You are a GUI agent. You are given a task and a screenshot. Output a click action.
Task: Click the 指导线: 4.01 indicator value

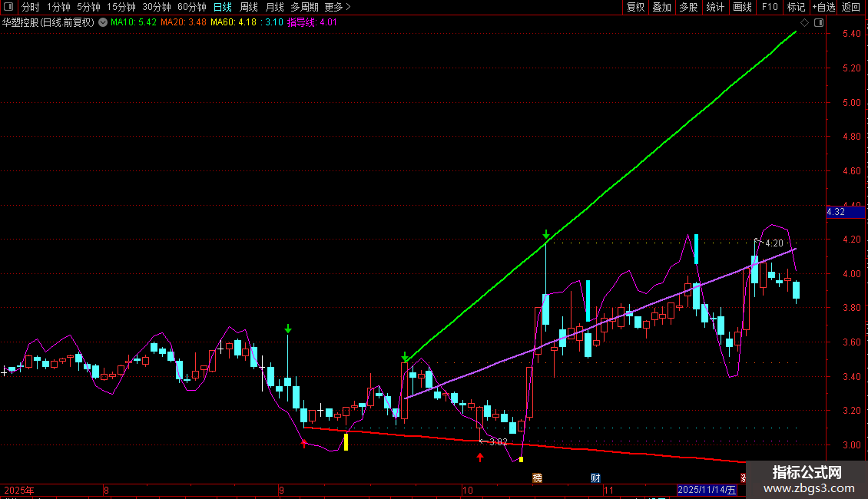click(312, 23)
